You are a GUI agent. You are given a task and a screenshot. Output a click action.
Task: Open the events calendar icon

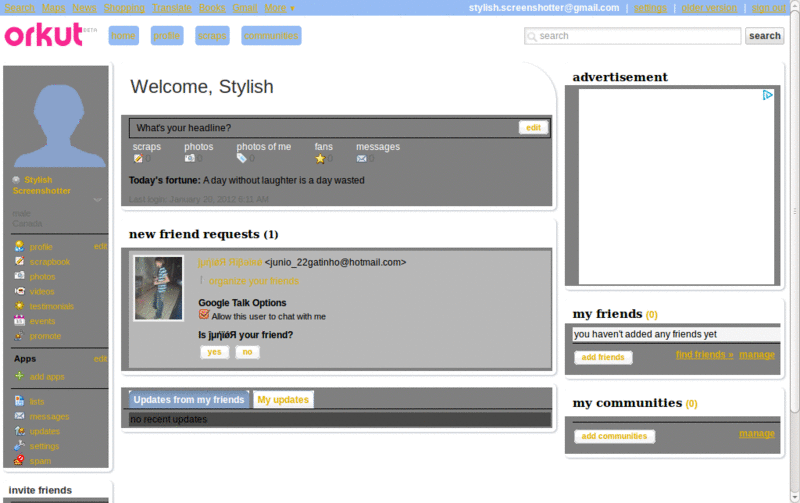tap(19, 320)
